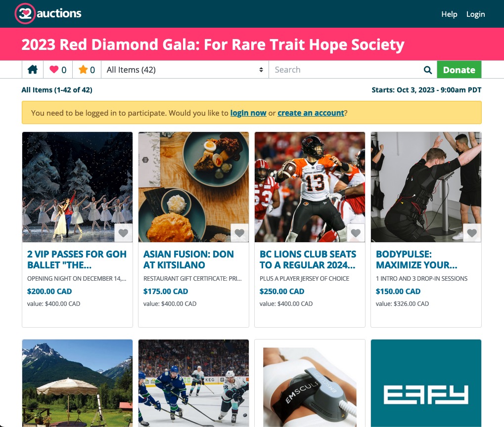Open the BC Lions Club Seats title
The height and width of the screenshot is (427, 504).
pos(308,259)
